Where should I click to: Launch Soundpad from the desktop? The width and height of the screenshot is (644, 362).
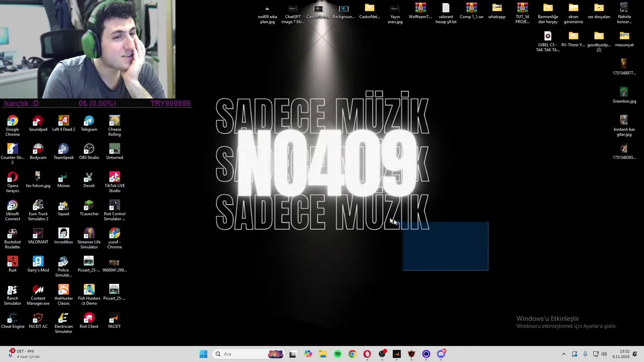[38, 124]
